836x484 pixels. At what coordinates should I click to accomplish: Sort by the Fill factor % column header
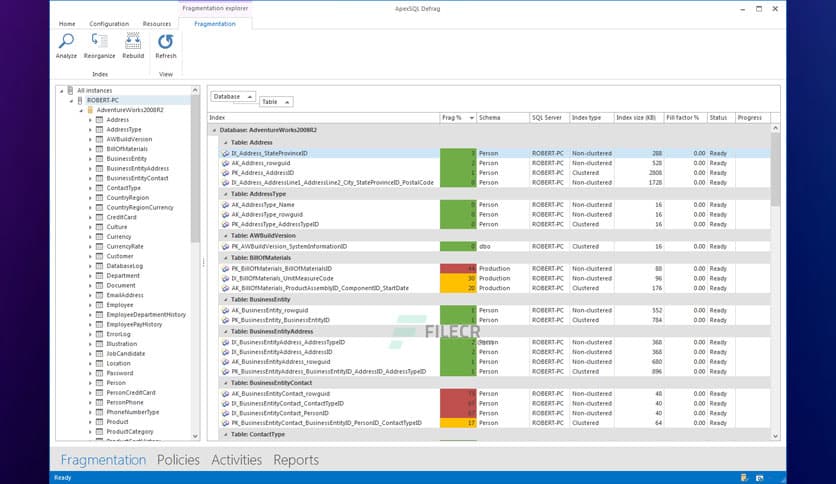(x=685, y=118)
